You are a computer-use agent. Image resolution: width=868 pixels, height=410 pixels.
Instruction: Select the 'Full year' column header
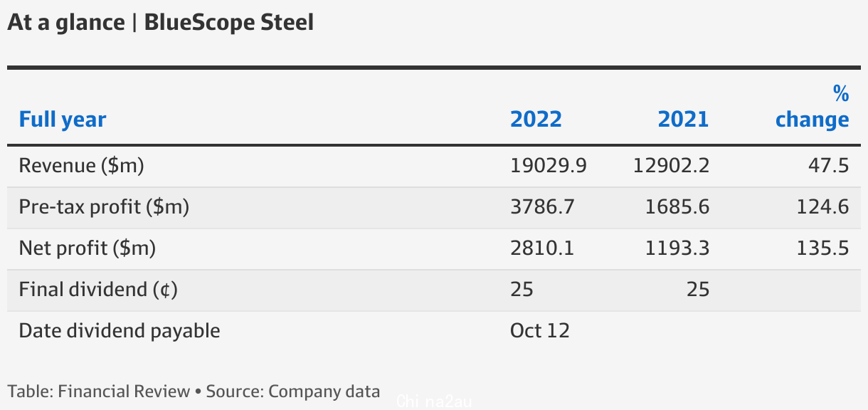pyautogui.click(x=63, y=120)
